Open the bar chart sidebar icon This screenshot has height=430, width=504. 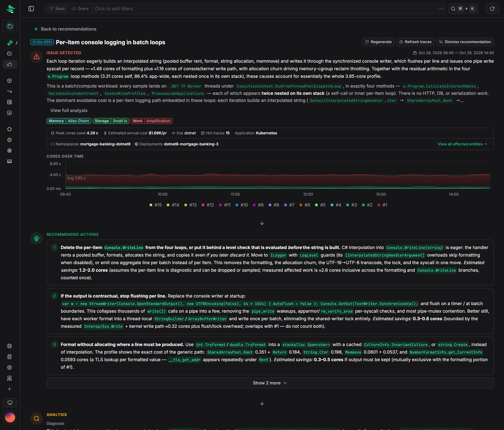tap(9, 113)
